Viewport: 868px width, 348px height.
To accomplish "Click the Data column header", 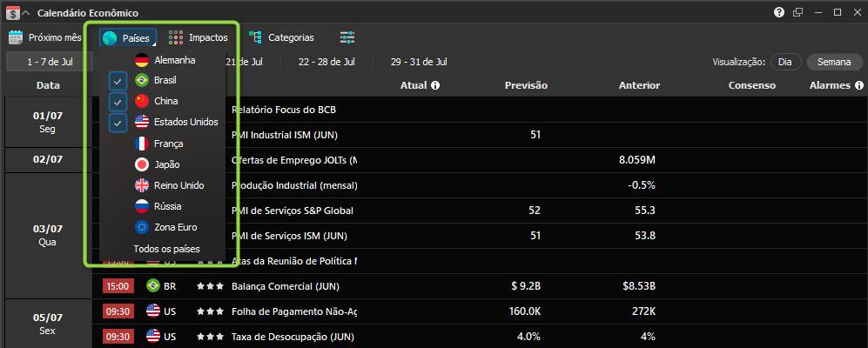I will [x=48, y=86].
